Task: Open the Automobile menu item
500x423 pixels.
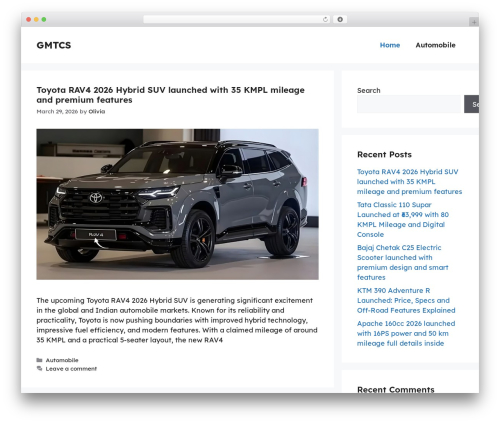Action: (435, 45)
